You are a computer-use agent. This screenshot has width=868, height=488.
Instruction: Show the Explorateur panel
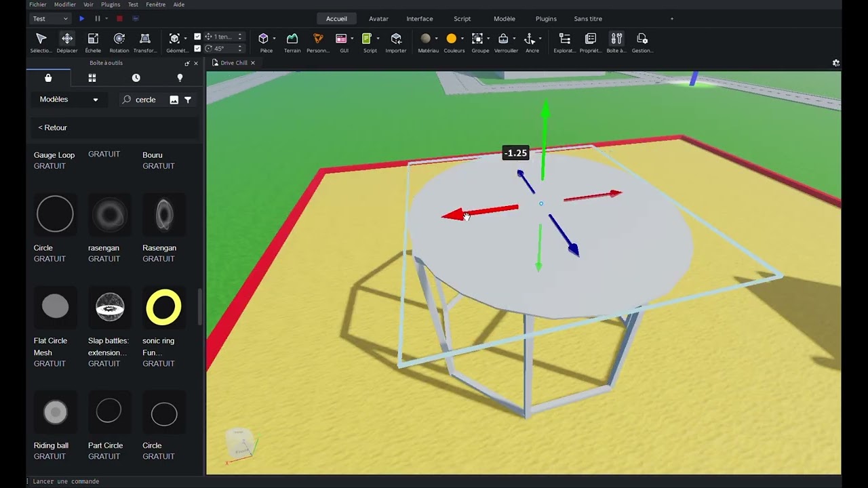564,43
